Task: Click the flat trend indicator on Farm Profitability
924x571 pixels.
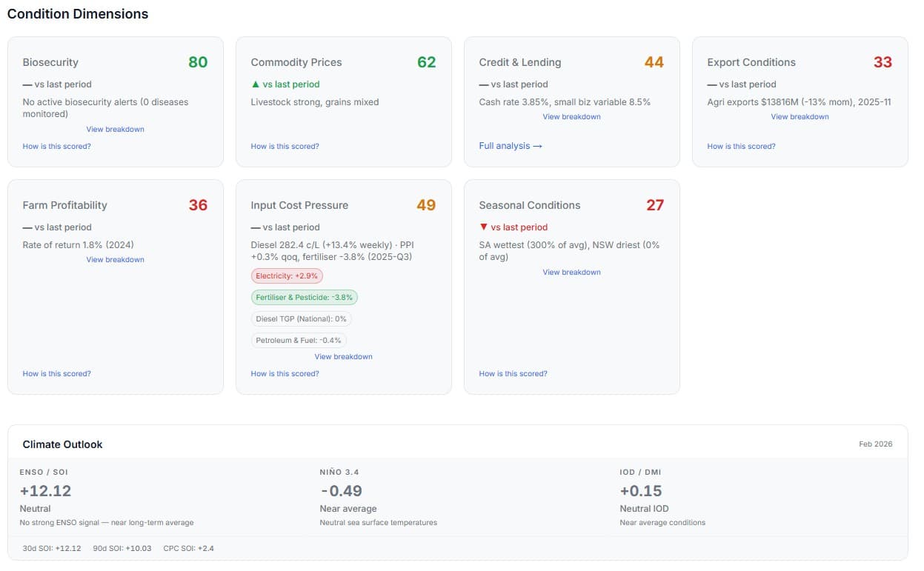Action: [27, 227]
